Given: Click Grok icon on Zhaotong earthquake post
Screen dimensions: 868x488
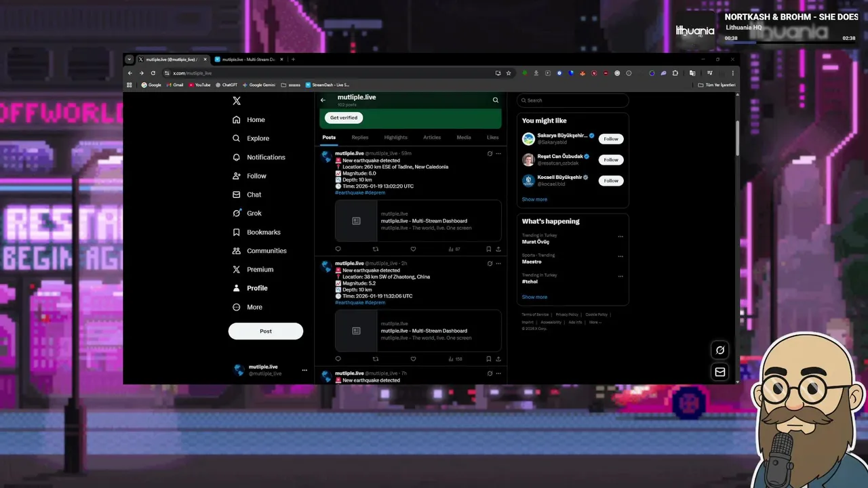Looking at the screenshot, I should (490, 264).
